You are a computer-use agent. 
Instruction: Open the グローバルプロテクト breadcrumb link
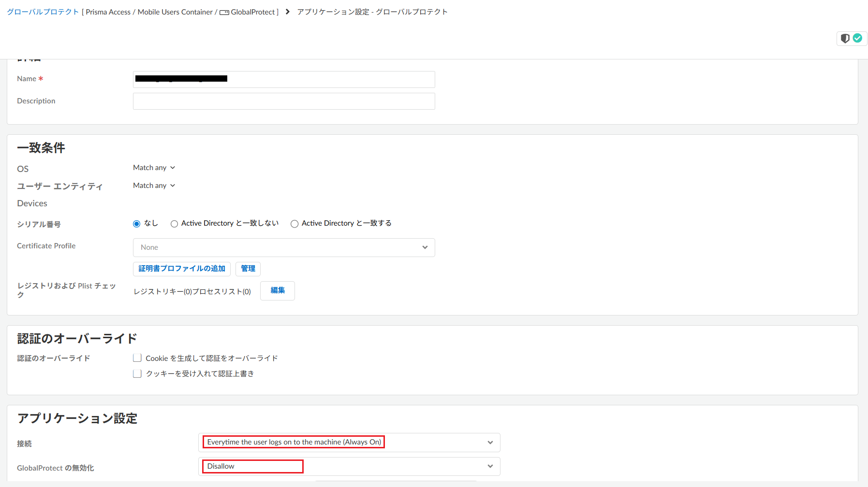pos(43,12)
